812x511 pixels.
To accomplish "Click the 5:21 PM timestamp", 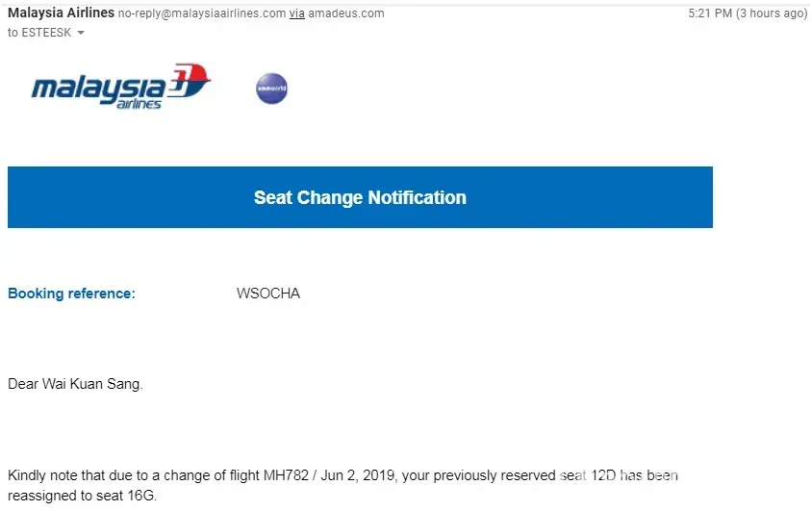I will 710,13.
